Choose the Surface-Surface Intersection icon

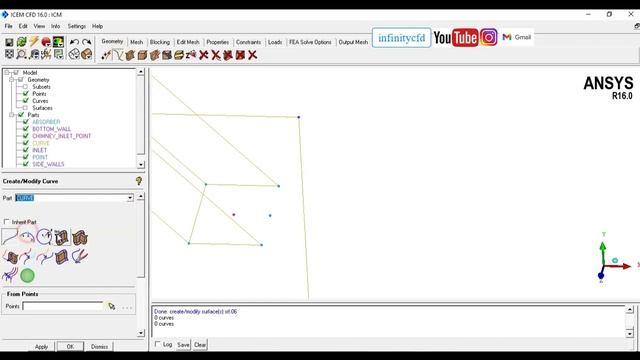point(80,237)
